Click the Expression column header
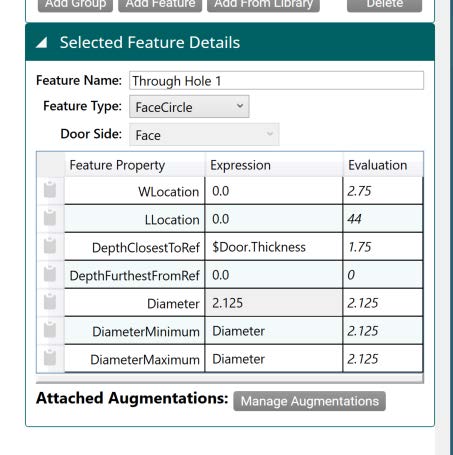This screenshot has height=455, width=453. pos(274,165)
